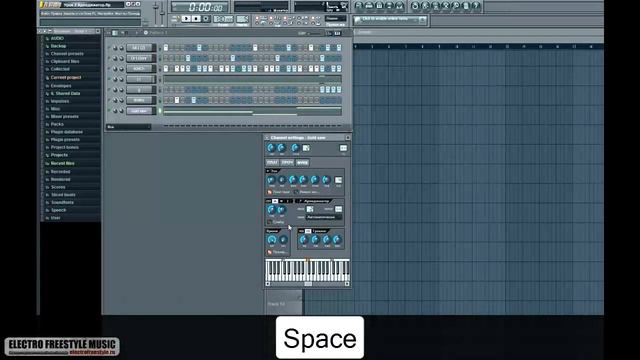640x360 pixels.
Task: Click 'Click to enable online news' panel
Action: 390,20
